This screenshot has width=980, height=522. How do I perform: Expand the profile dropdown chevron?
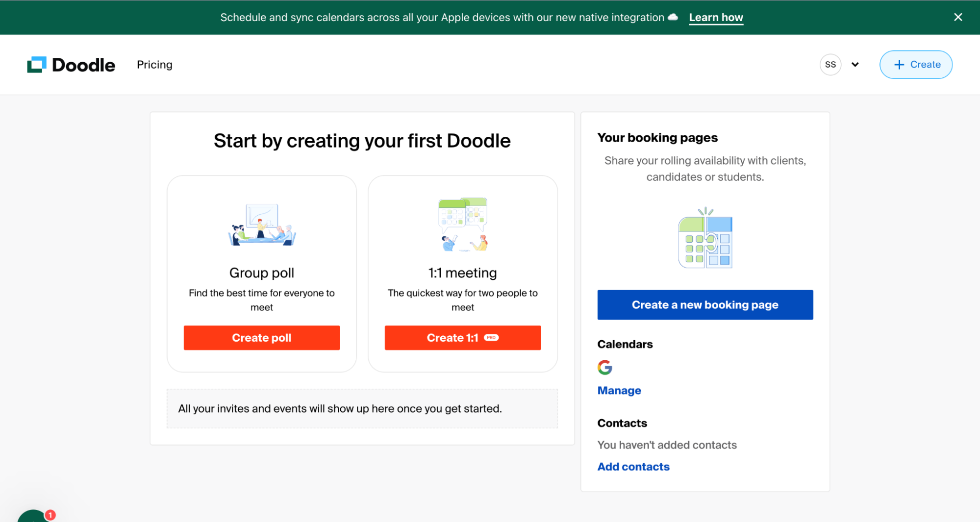click(x=855, y=64)
